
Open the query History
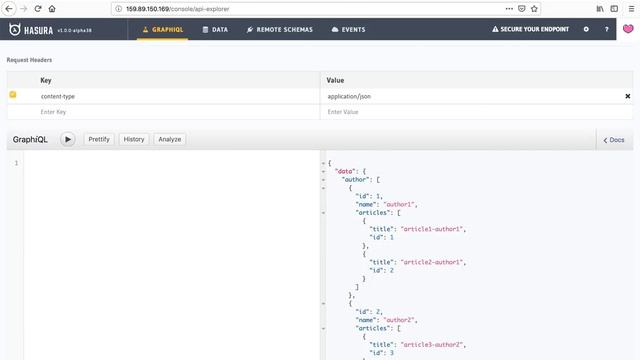134,139
